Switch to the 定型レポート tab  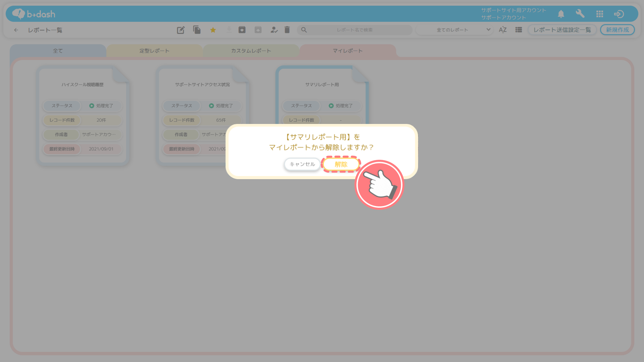click(154, 51)
